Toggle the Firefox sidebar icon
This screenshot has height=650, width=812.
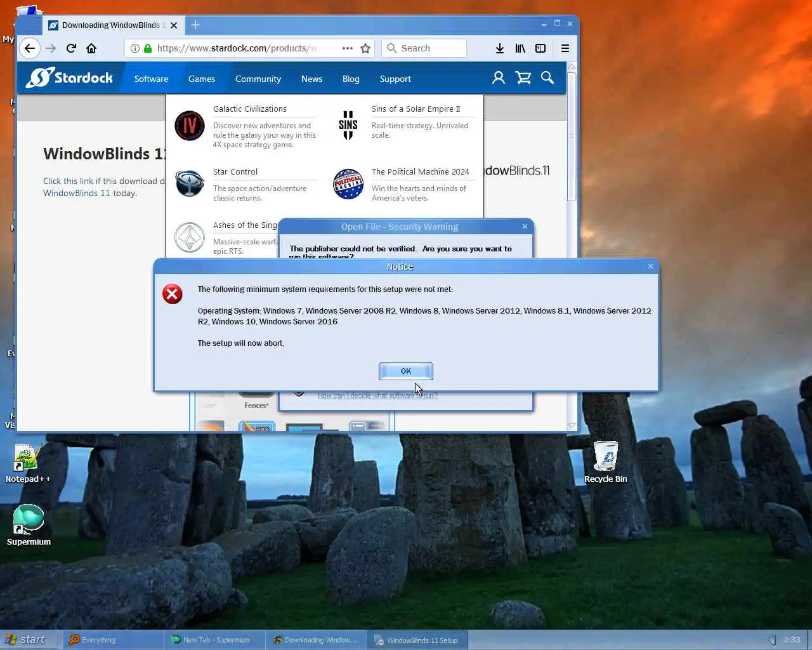tap(540, 48)
